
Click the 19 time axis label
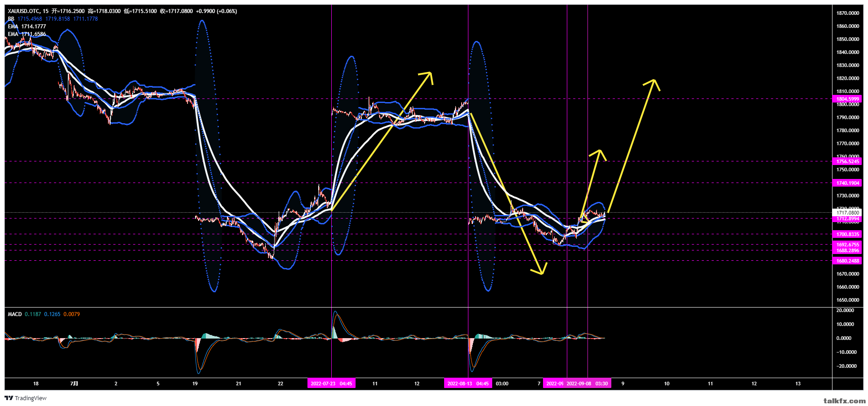pos(195,384)
